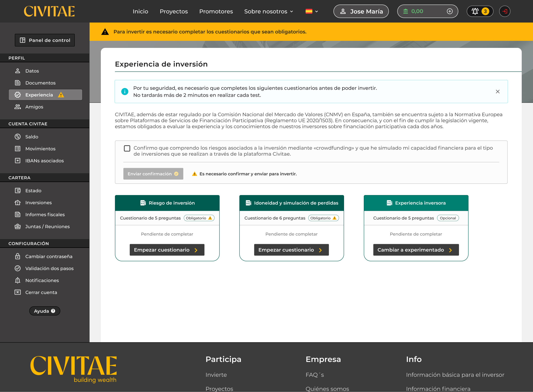The image size is (533, 392).
Task: Click the questionnaire icon on Riesgo de inversión
Action: [x=143, y=203]
